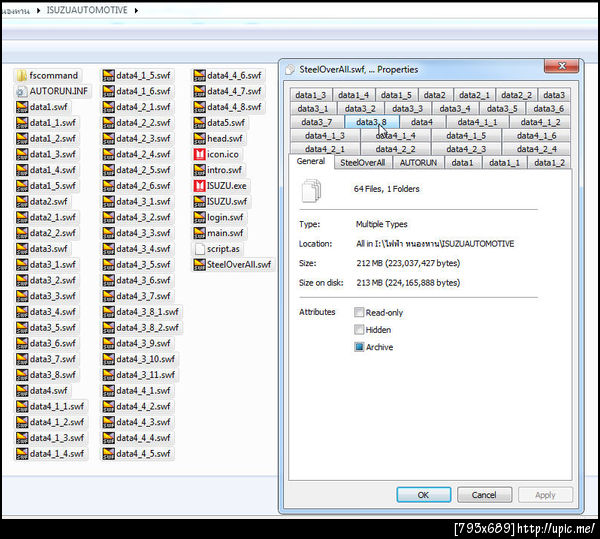Select the data4_4_8.swf file icon
Image resolution: width=600 pixels, height=539 pixels.
(199, 107)
